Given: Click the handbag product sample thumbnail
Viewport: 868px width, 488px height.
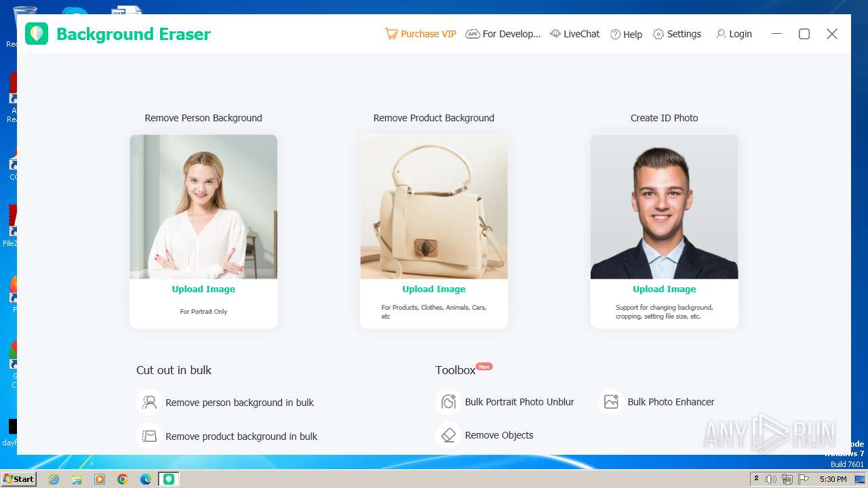Looking at the screenshot, I should pyautogui.click(x=434, y=207).
